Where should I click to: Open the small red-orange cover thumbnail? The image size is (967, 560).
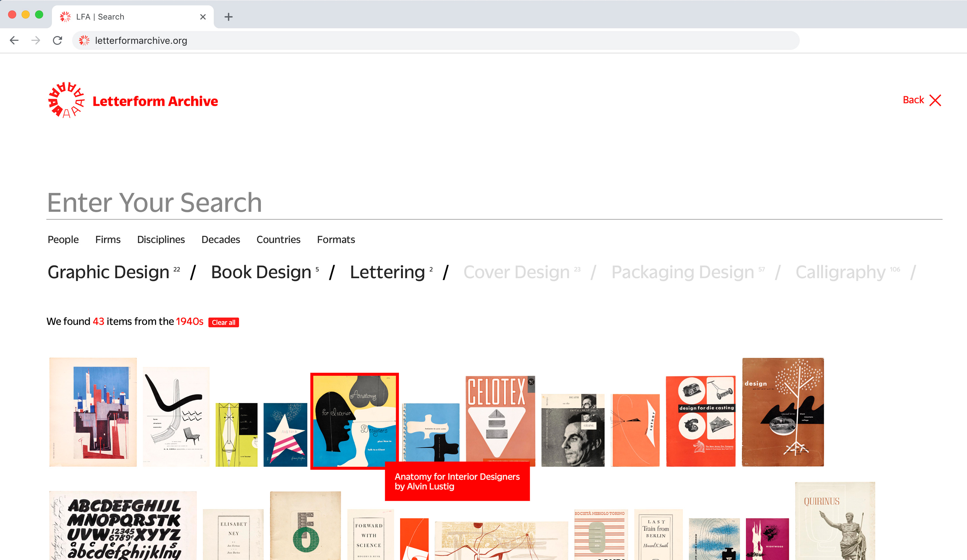point(414,539)
